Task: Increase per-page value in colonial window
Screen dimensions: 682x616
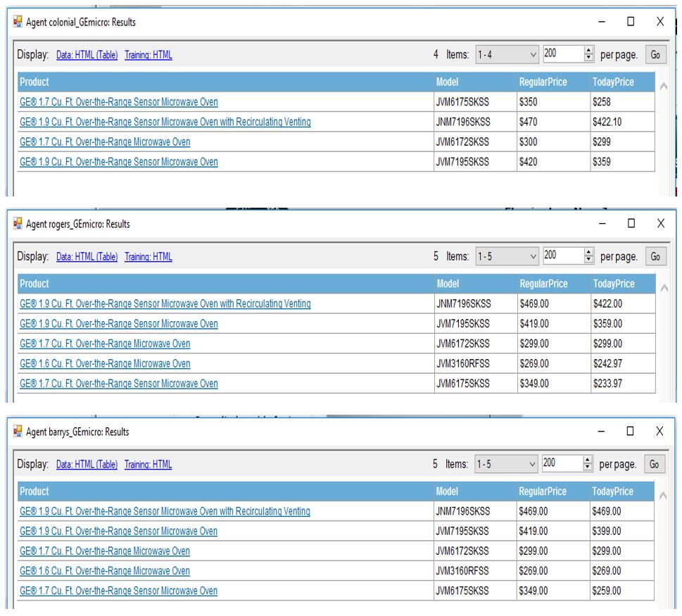Action: pos(589,50)
